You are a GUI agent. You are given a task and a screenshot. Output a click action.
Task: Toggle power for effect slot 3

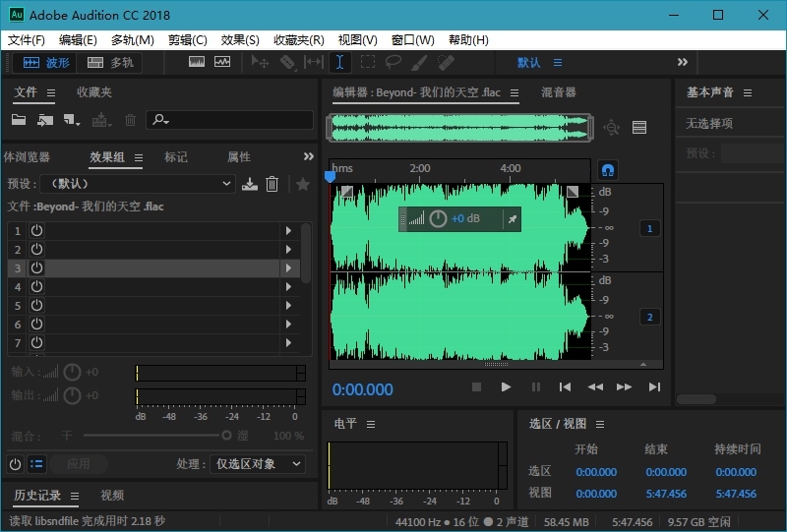coord(36,267)
